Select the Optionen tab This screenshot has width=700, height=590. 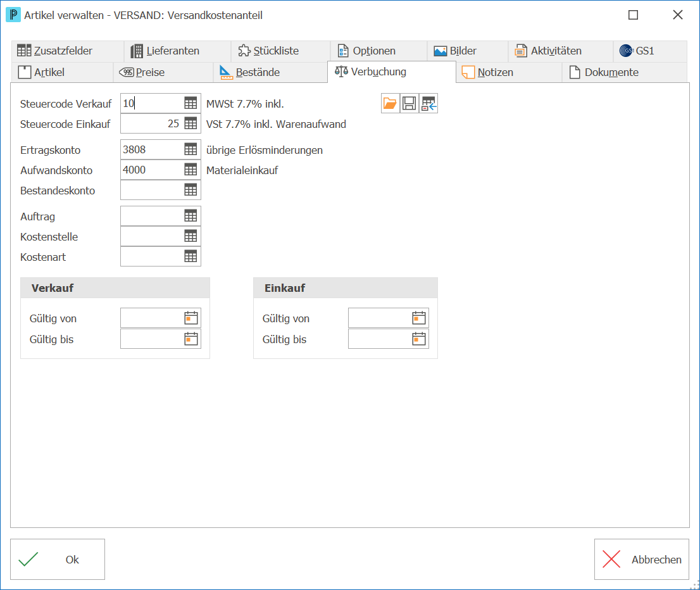coord(378,51)
